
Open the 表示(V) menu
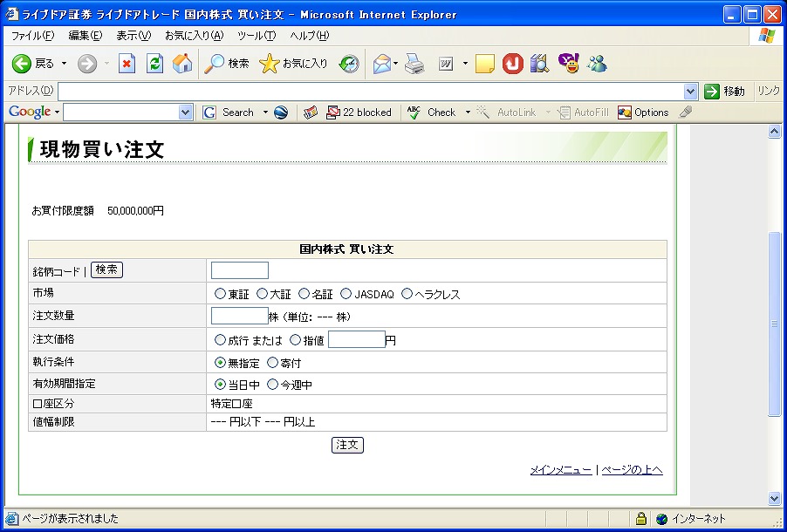pyautogui.click(x=133, y=36)
